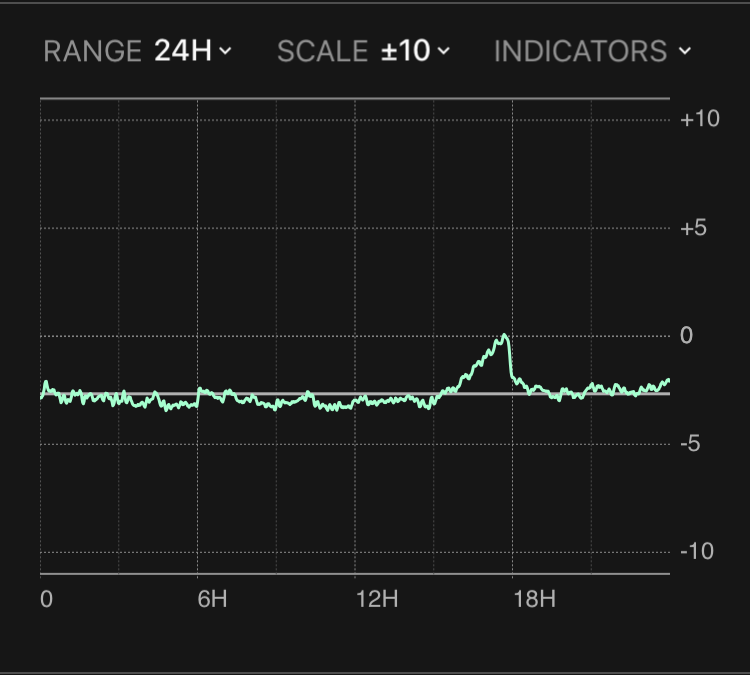Image resolution: width=750 pixels, height=675 pixels.
Task: Click the chevron next to 24H
Action: point(225,51)
